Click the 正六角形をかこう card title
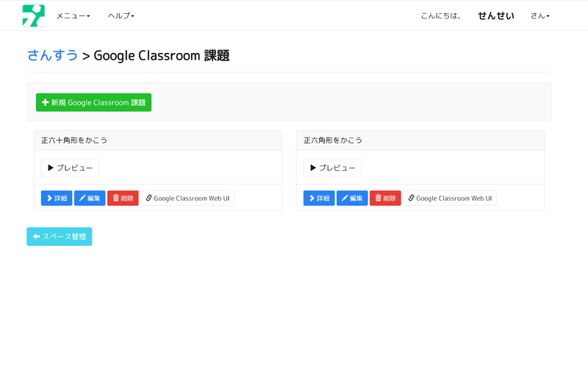 (x=333, y=141)
